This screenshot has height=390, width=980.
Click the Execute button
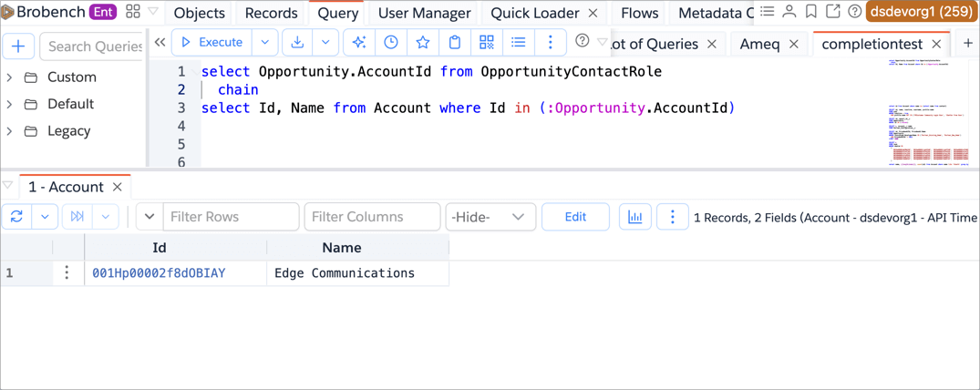211,43
